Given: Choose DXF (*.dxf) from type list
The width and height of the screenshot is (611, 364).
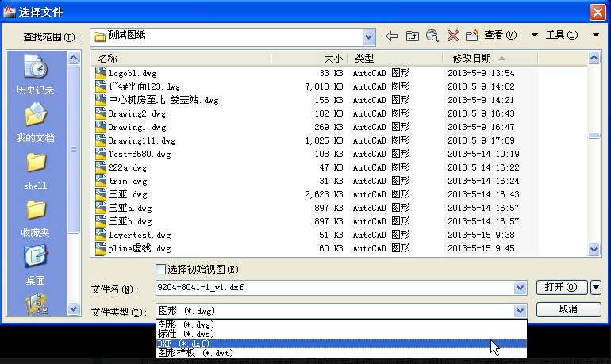Looking at the screenshot, I should [x=341, y=343].
